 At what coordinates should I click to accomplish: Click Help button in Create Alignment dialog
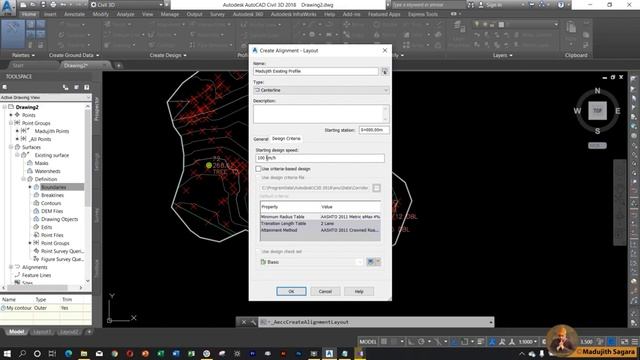[x=359, y=291]
